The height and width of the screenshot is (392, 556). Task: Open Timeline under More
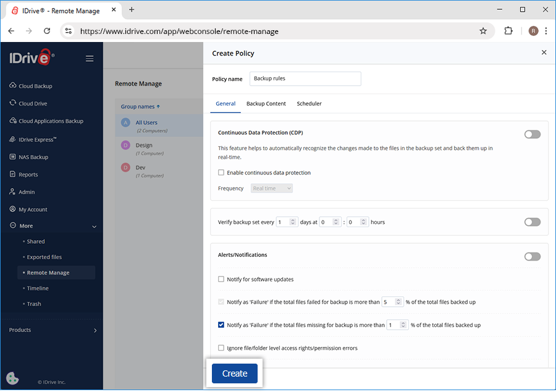(37, 288)
